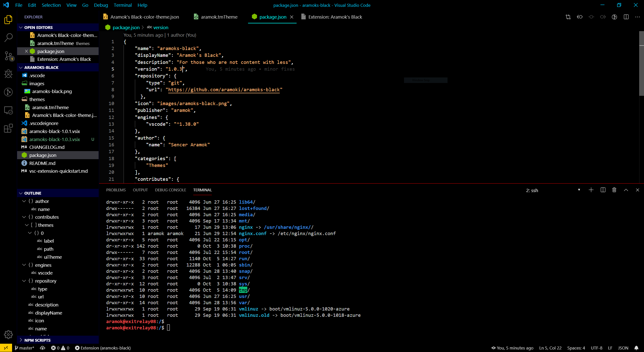This screenshot has width=644, height=352.
Task: Switch to the aramok.tmTheme editor tab
Action: pyautogui.click(x=219, y=17)
